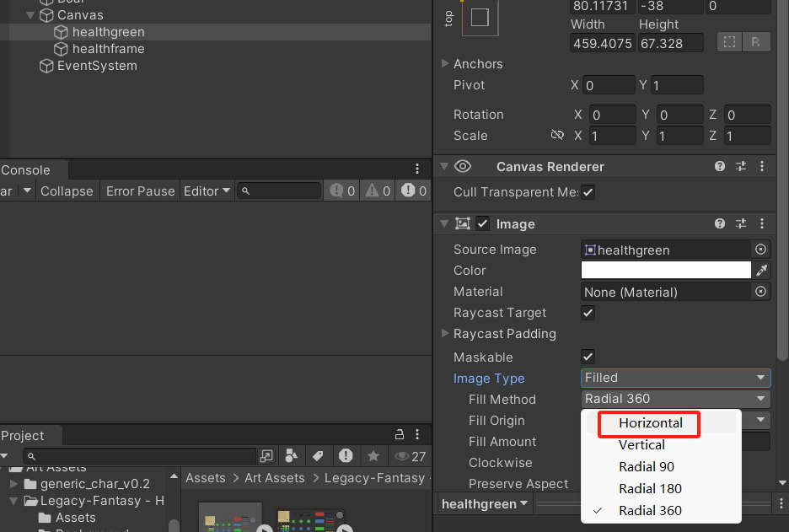Open healthgreen preview dropdown at bottom
The height and width of the screenshot is (532, 789).
point(484,504)
